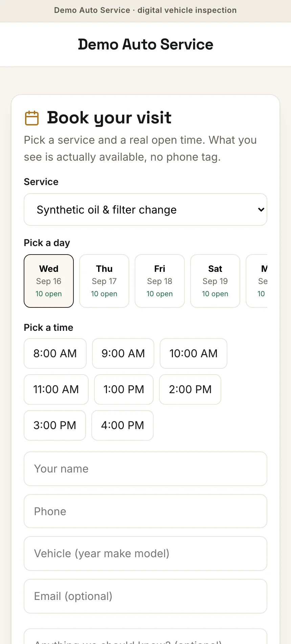The image size is (291, 644).
Task: Focus the Your name input field
Action: [145, 469]
